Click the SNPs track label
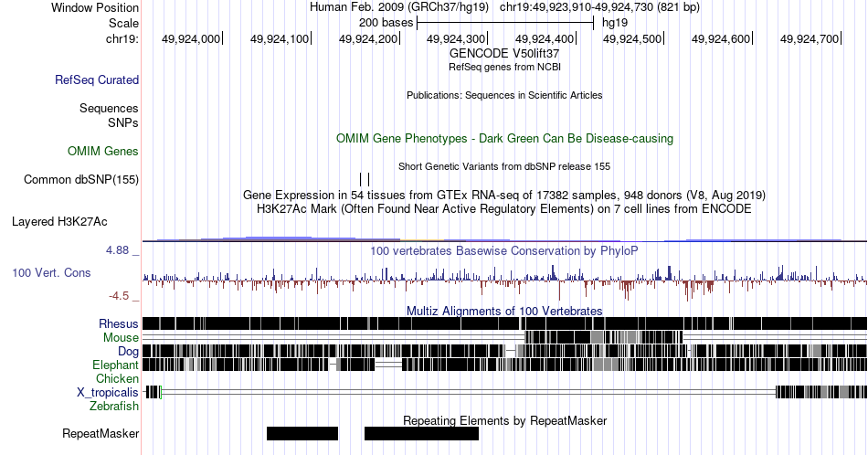 (x=123, y=122)
